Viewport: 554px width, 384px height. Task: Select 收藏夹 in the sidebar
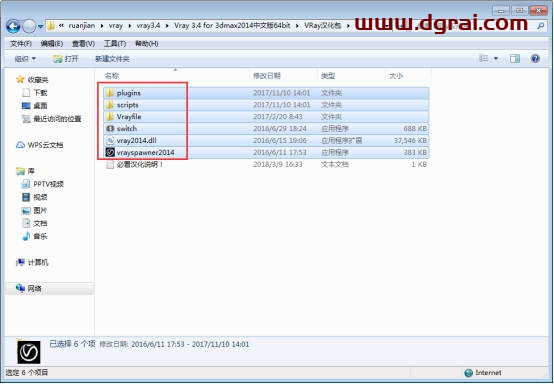[38, 80]
